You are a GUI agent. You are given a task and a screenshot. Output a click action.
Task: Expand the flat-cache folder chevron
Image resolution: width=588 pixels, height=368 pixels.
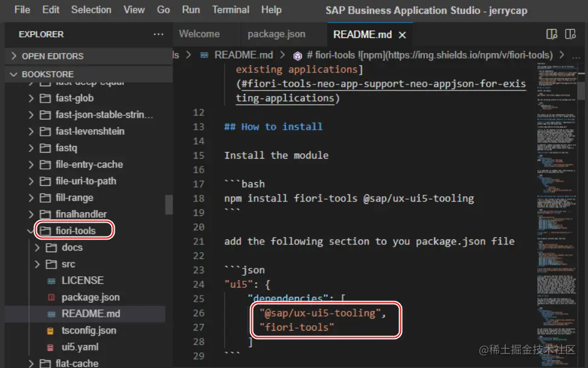(31, 364)
